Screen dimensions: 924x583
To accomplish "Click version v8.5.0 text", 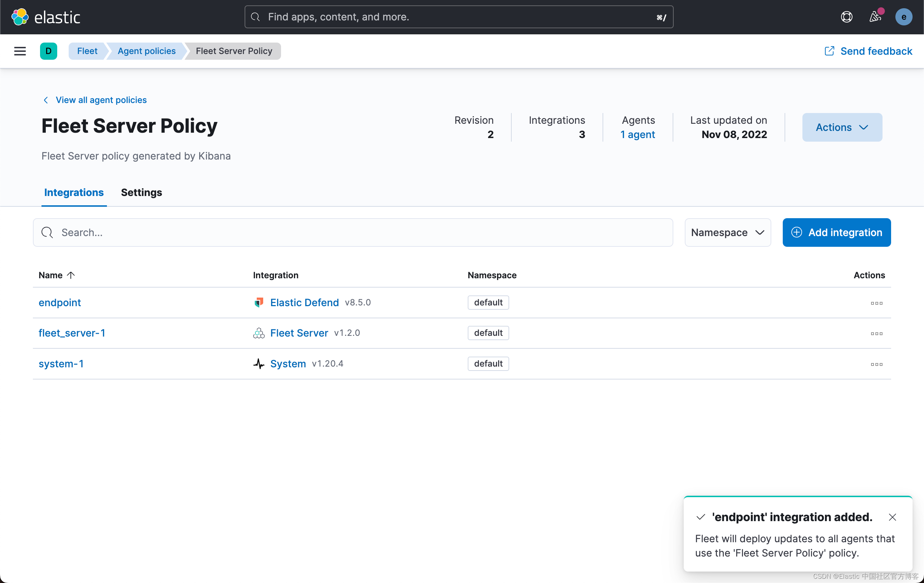I will tap(358, 303).
